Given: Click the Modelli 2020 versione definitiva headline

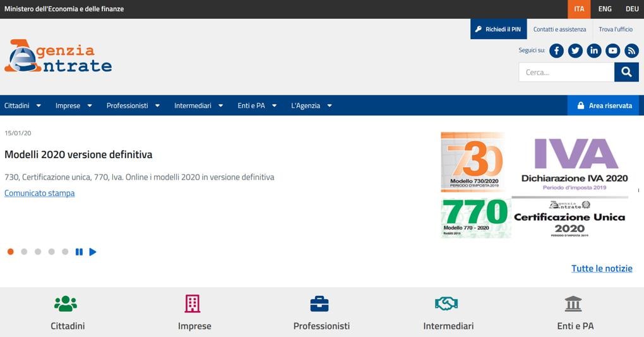Looking at the screenshot, I should (78, 154).
